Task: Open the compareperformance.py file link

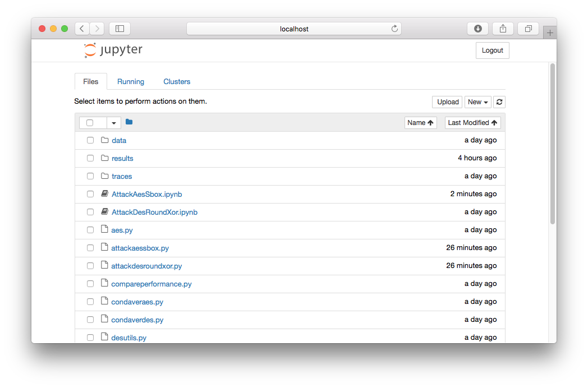Action: [x=151, y=284]
